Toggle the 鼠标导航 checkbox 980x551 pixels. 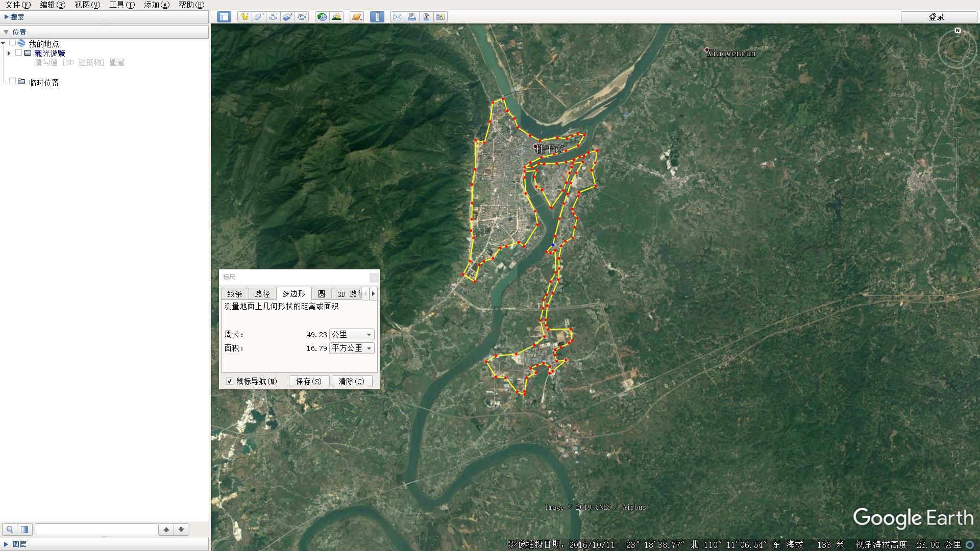(230, 381)
